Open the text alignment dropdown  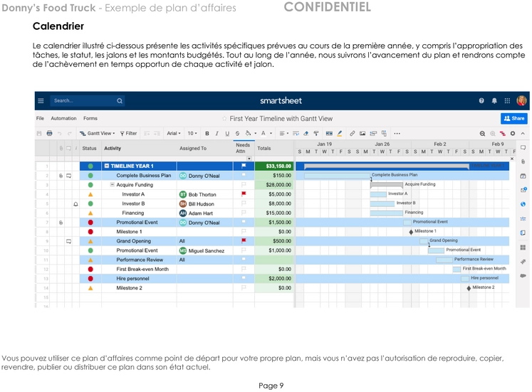coord(284,134)
